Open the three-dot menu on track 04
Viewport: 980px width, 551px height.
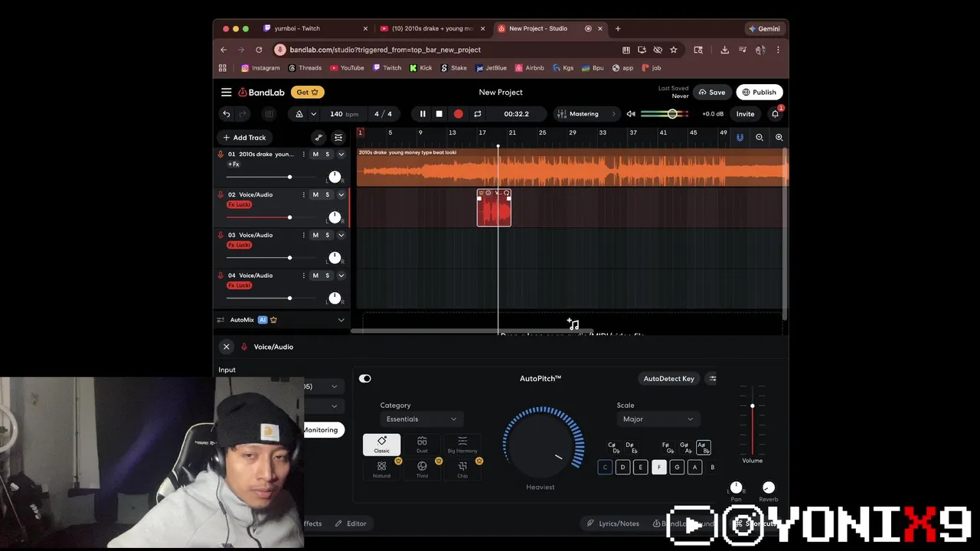[303, 275]
